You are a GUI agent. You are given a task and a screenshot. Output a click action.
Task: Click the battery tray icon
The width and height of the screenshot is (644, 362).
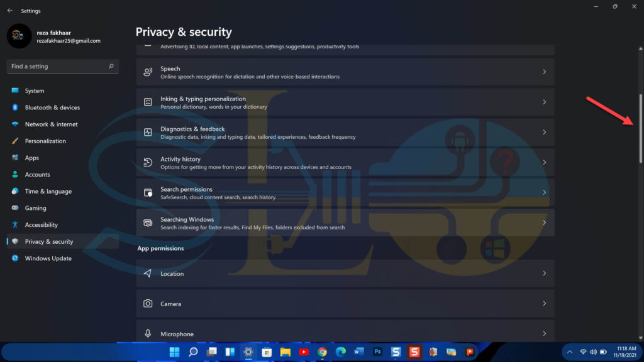[603, 352]
